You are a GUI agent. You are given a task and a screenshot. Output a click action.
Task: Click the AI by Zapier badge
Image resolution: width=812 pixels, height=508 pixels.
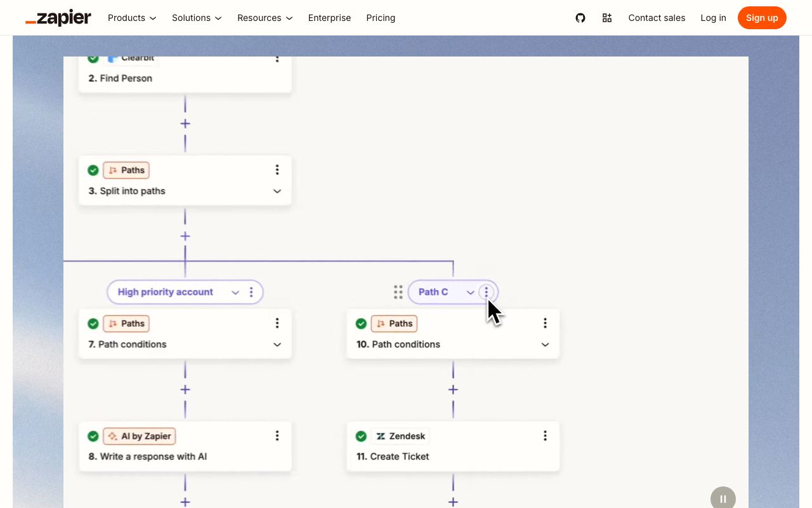tap(140, 436)
